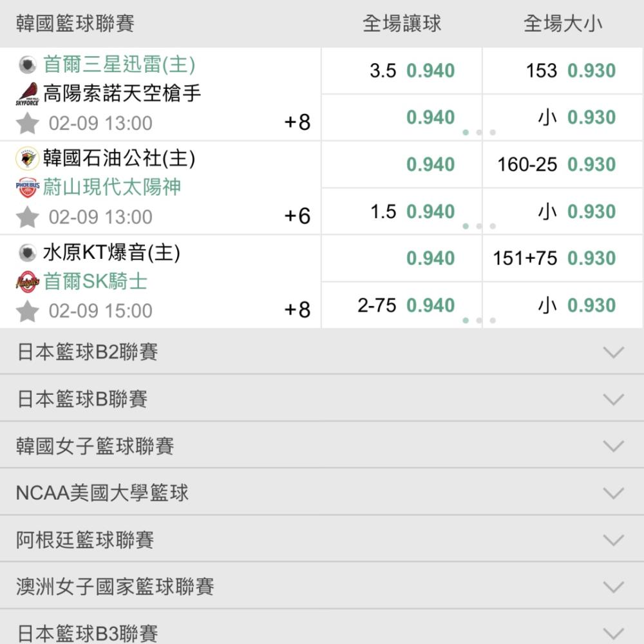Viewport: 644px width, 644px height.
Task: Tap page dots under 首爾三星迅雷 odds
Action: point(479,132)
